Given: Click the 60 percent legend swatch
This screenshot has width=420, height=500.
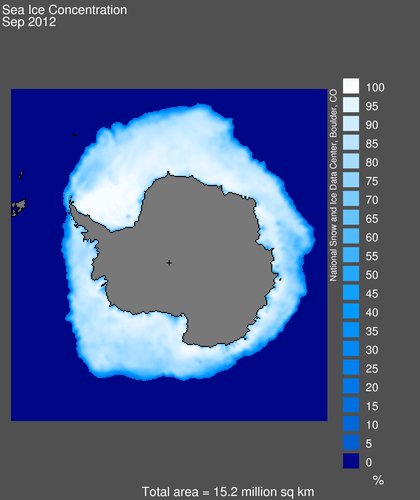Looking at the screenshot, I should point(351,236).
